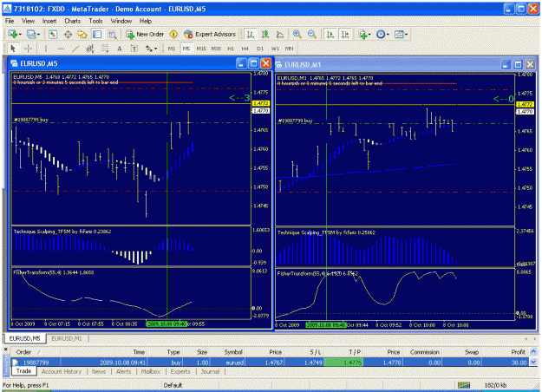The width and height of the screenshot is (542, 392).
Task: Open the Charts menu
Action: point(72,21)
